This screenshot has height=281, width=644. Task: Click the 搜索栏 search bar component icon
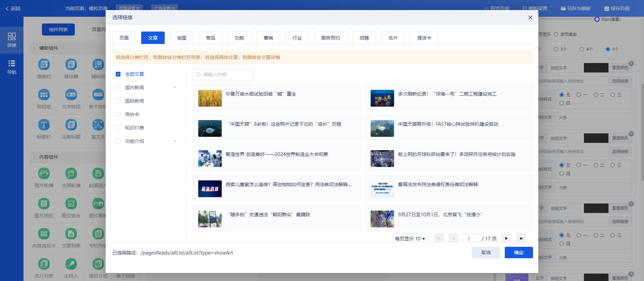click(x=44, y=64)
